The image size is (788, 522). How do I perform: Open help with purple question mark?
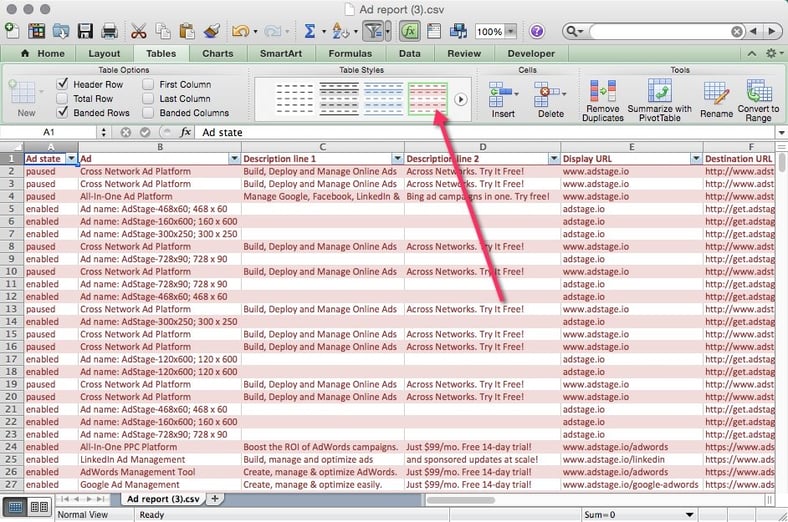(x=537, y=31)
